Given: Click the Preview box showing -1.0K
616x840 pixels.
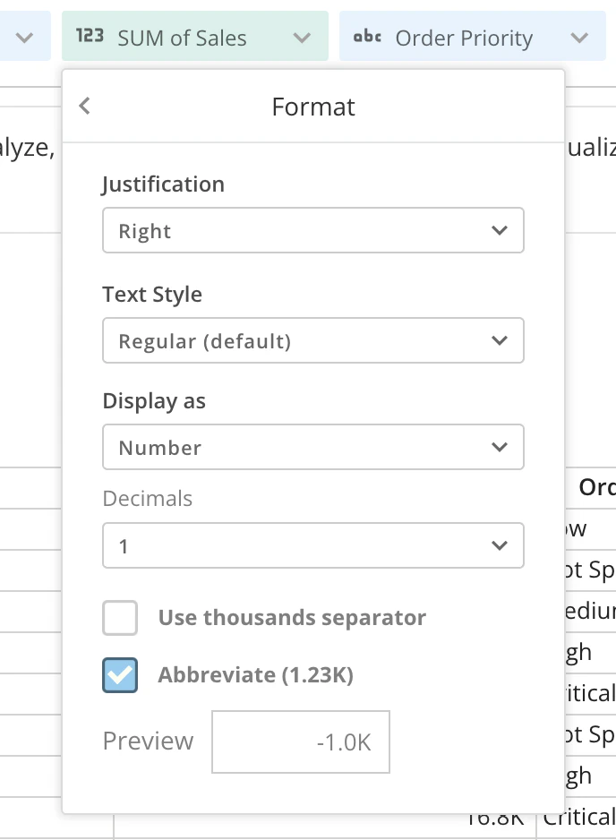Looking at the screenshot, I should (301, 742).
